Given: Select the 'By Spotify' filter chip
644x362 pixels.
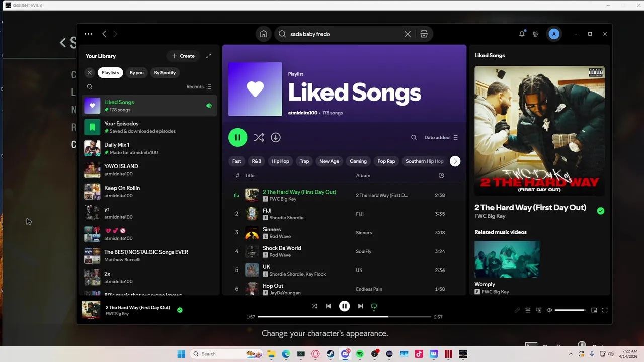Looking at the screenshot, I should [165, 72].
